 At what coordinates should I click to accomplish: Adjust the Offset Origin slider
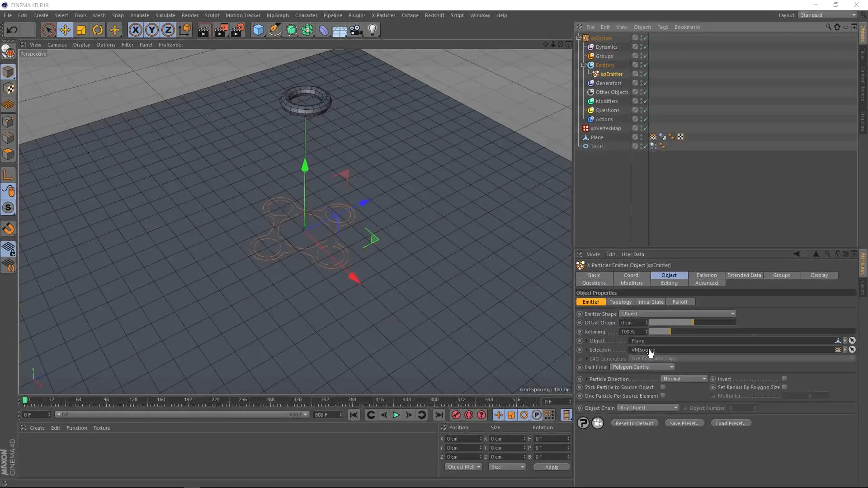[693, 323]
